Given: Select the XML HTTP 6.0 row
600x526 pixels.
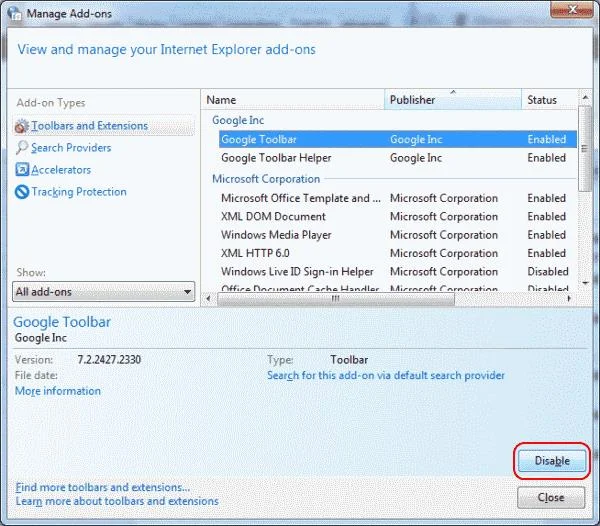Looking at the screenshot, I should coord(398,253).
